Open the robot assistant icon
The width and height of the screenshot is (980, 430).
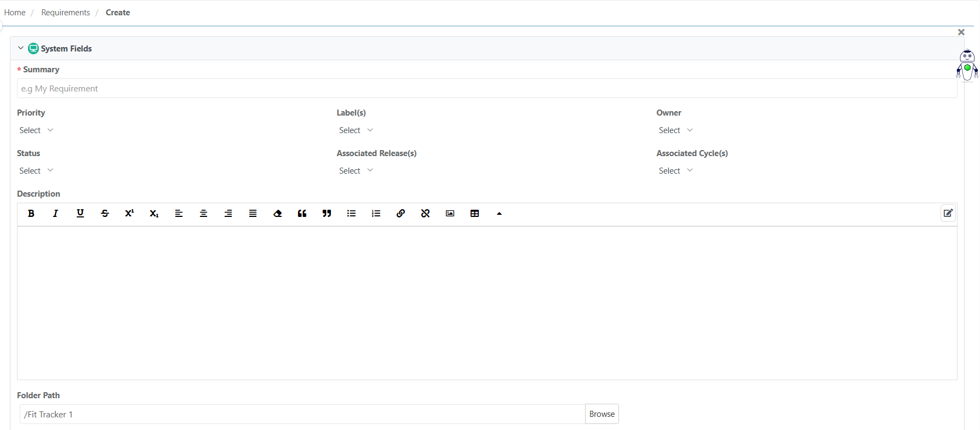click(967, 65)
